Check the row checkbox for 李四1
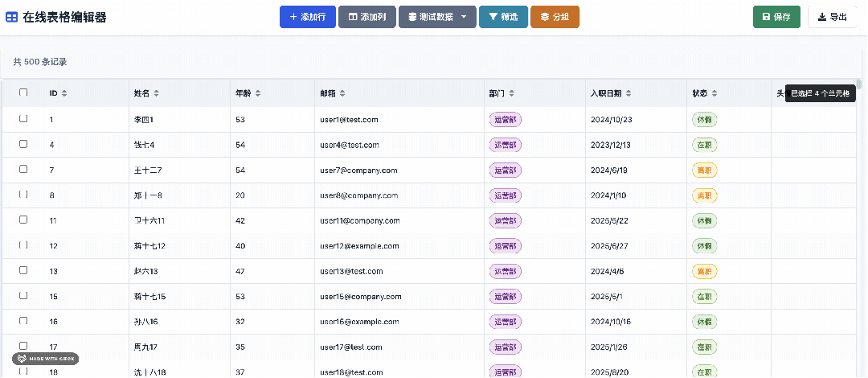 (x=23, y=118)
